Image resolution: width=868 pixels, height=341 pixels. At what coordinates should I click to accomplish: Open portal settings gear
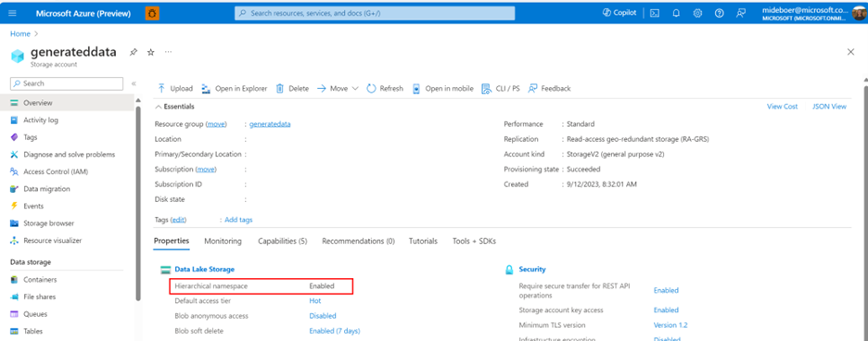click(x=697, y=13)
